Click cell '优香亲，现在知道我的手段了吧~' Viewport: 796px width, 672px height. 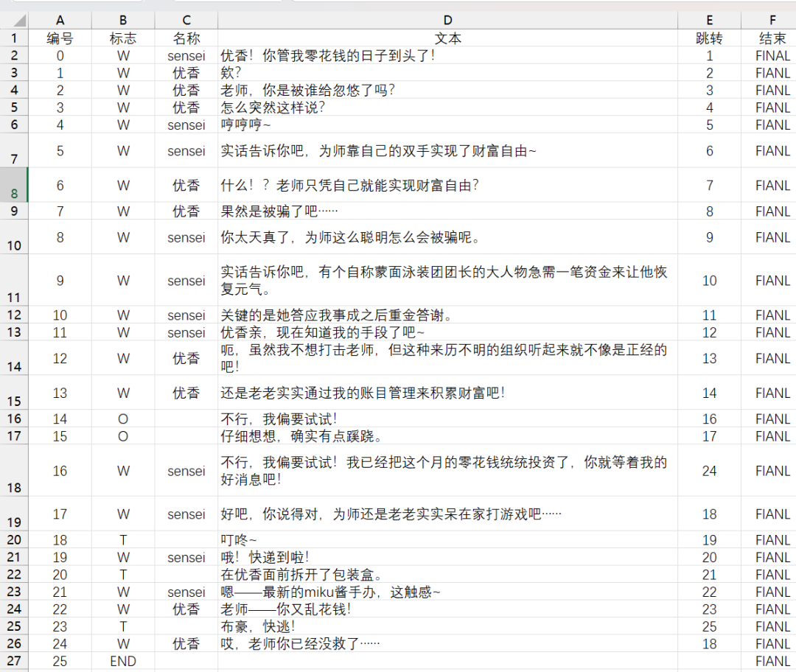pos(448,332)
